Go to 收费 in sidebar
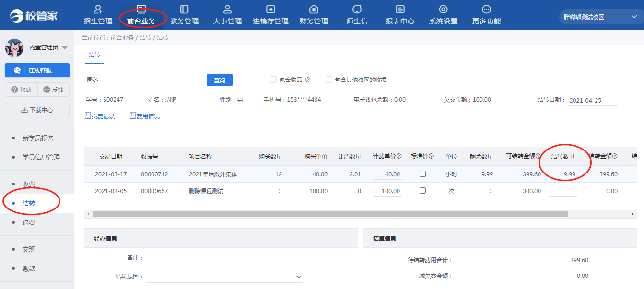The image size is (644, 289). (x=29, y=184)
